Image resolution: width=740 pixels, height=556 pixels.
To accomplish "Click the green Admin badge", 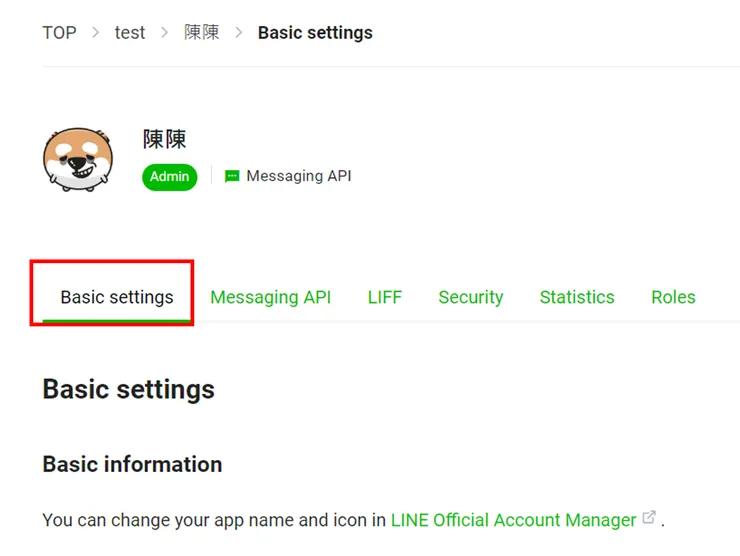I will click(169, 176).
